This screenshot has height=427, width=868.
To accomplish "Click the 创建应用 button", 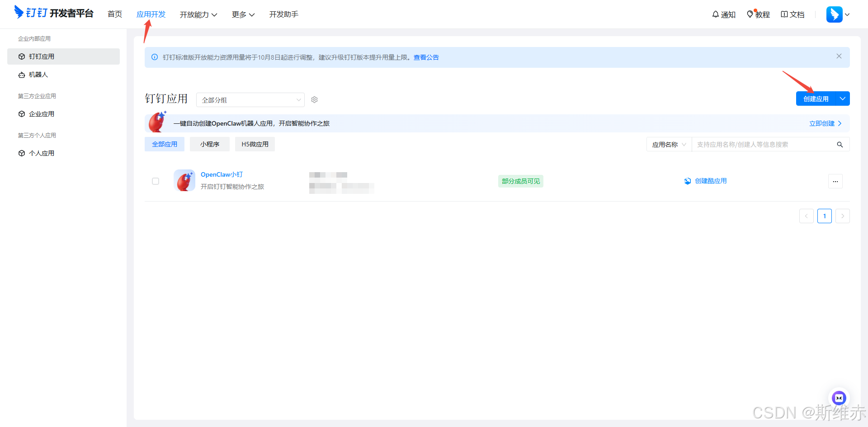I will point(816,99).
